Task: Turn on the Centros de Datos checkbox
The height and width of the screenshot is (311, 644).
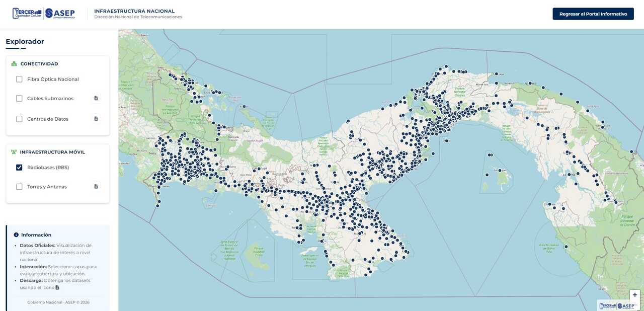Action: click(x=19, y=119)
